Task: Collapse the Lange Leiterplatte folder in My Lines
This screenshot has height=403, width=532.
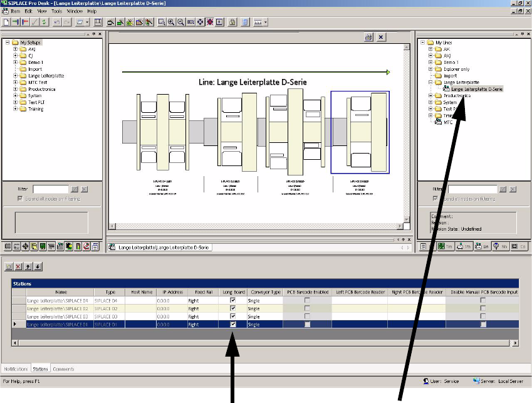Action: point(430,83)
